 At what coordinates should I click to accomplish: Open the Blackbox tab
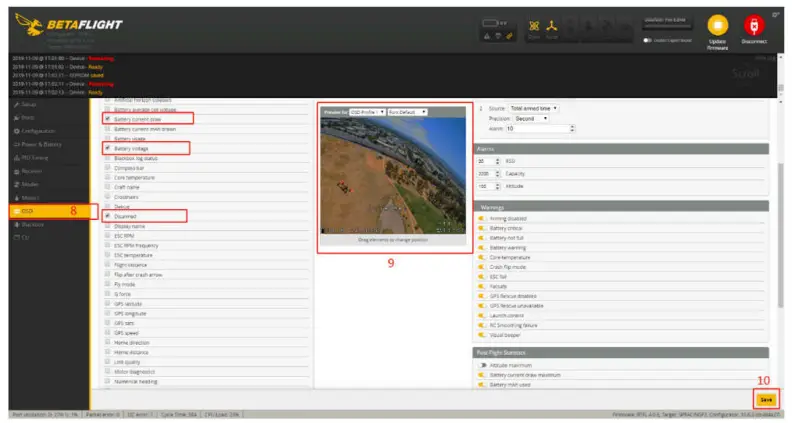pyautogui.click(x=48, y=224)
